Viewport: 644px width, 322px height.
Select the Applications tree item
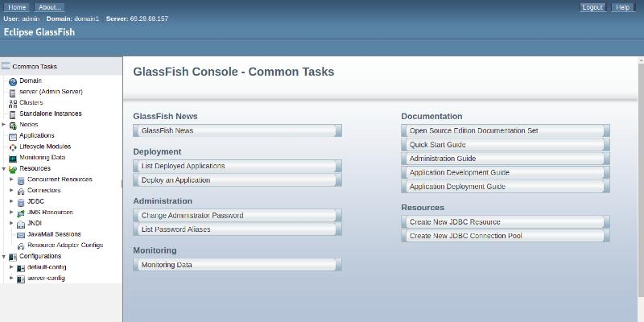tap(36, 135)
